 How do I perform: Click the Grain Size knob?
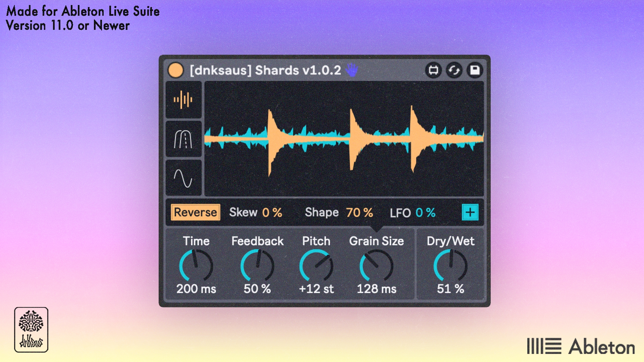[x=376, y=266]
